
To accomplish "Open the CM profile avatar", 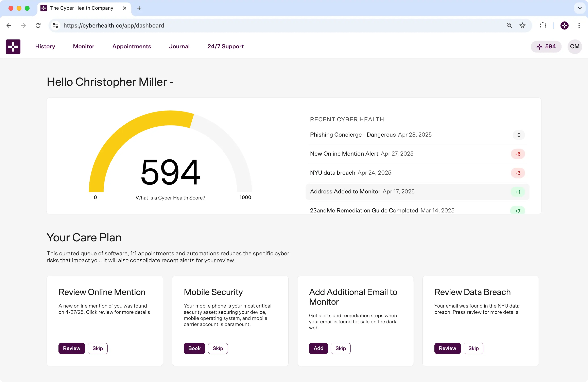I will point(575,47).
